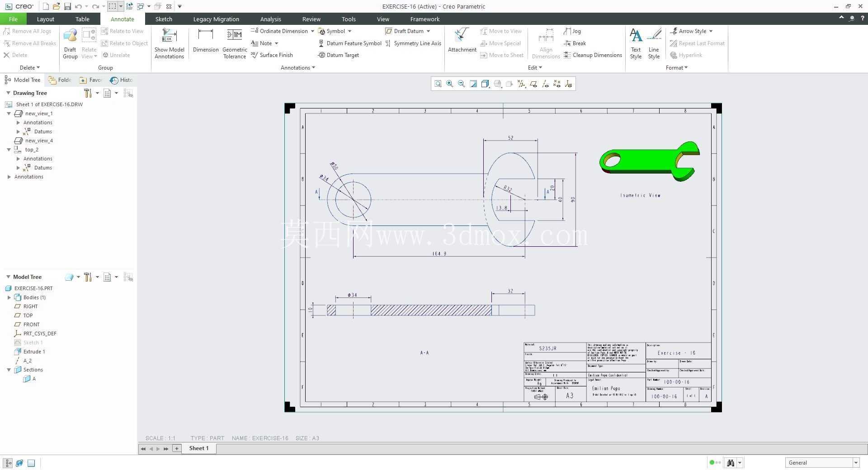Click the Attachment tool
The width and height of the screenshot is (868, 470).
[462, 41]
